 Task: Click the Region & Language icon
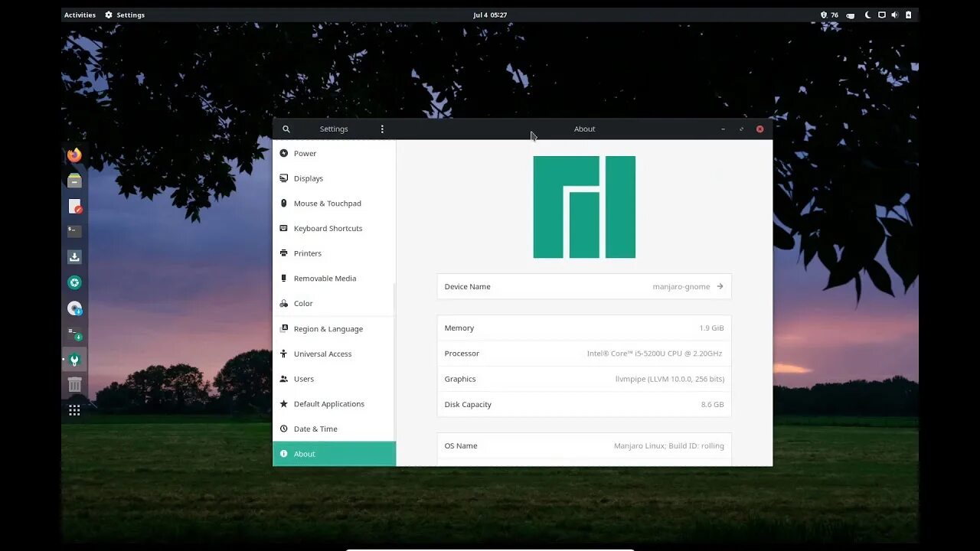click(284, 328)
